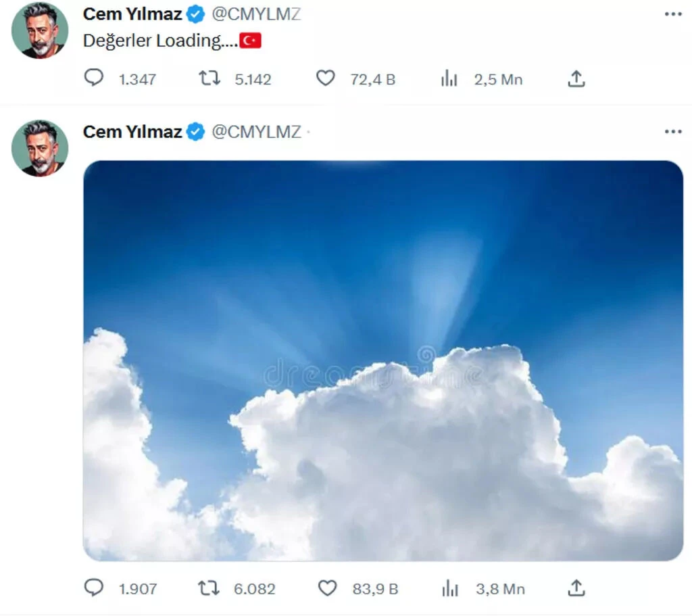Viewport: 692px width, 616px height.
Task: Retweet the cloud photo tweet
Action: click(209, 588)
